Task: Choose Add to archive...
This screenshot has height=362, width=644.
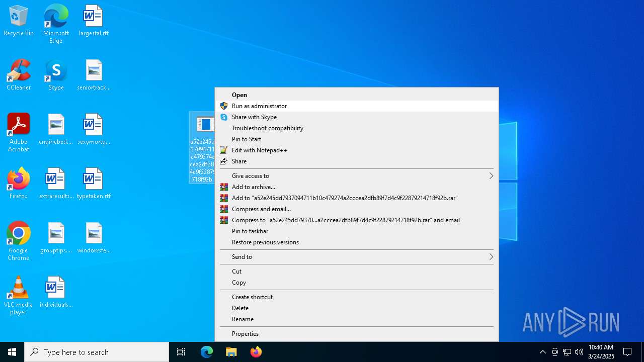Action: point(357,187)
